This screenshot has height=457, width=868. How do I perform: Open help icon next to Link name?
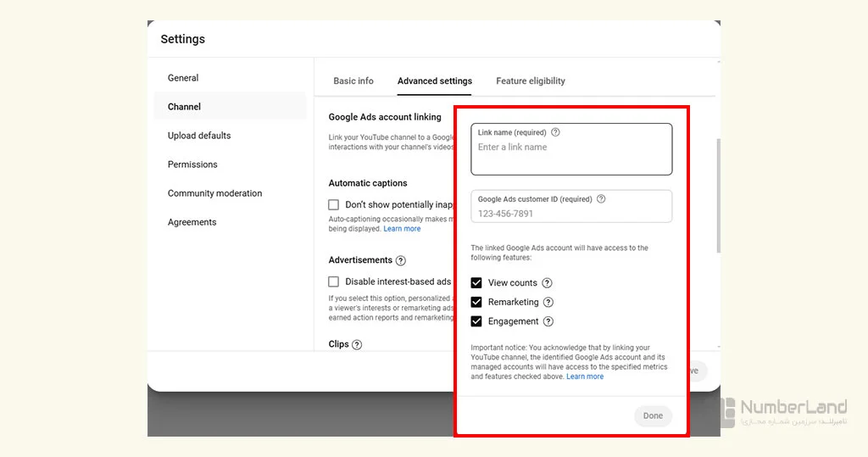tap(555, 132)
